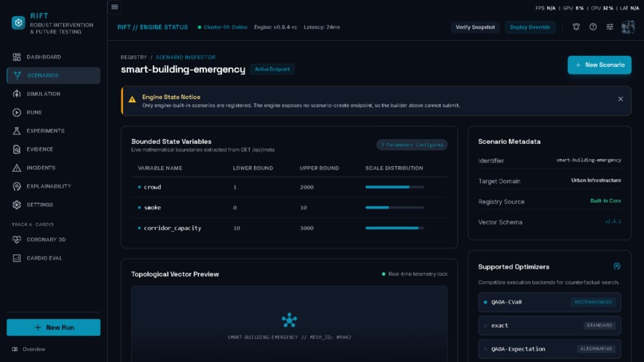Viewport: 644px width, 362px height.
Task: Click the Supported Optimizers pin icon
Action: point(617,266)
